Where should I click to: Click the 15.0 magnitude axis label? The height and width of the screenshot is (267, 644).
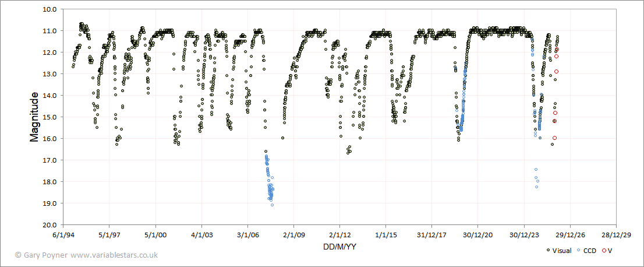tap(50, 117)
